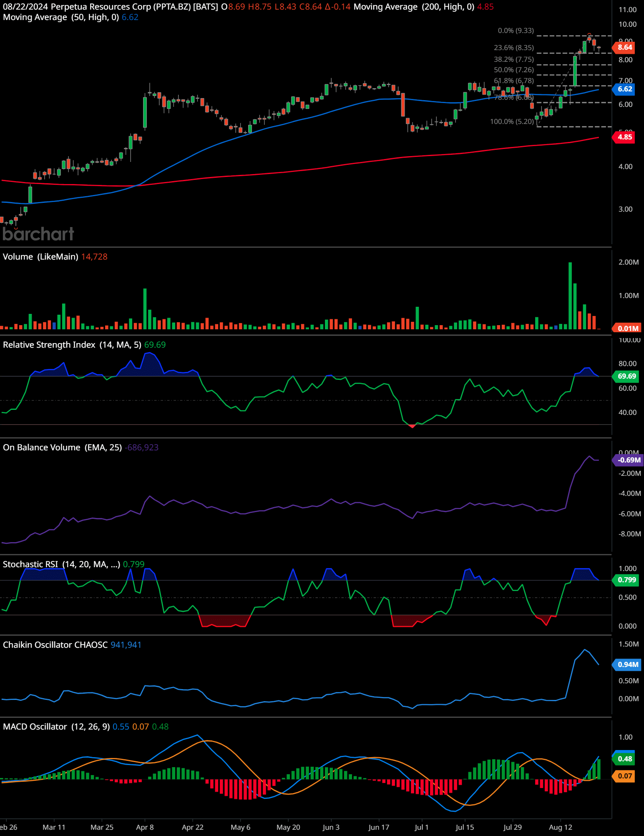Click the red 4.85 moving average tag
Image resolution: width=644 pixels, height=836 pixels.
click(x=624, y=137)
